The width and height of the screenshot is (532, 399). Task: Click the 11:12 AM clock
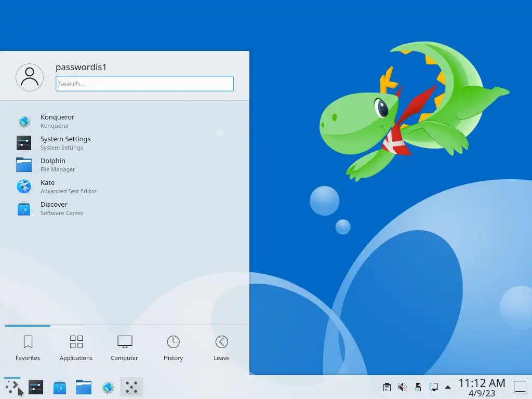[x=482, y=383]
